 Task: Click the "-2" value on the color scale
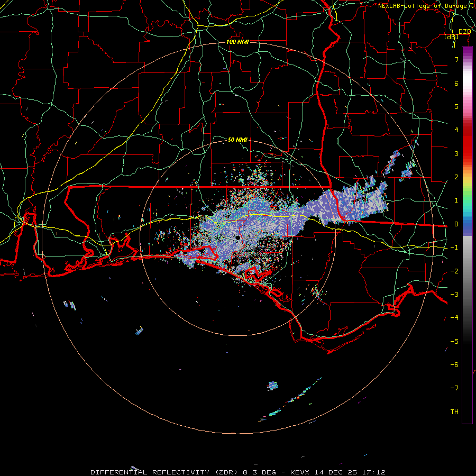click(x=454, y=271)
